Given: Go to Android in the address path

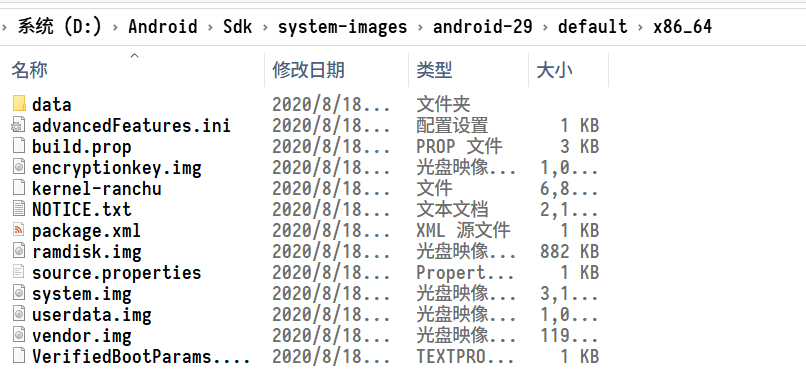Looking at the screenshot, I should click(162, 27).
